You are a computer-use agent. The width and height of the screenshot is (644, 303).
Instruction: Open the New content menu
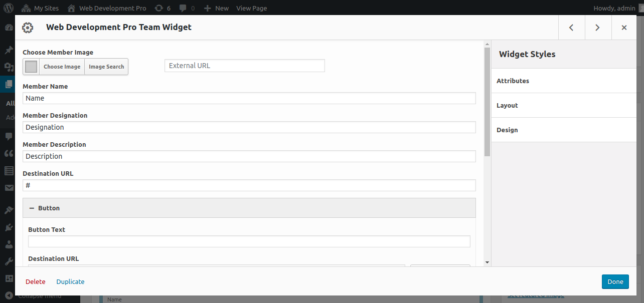coord(216,8)
